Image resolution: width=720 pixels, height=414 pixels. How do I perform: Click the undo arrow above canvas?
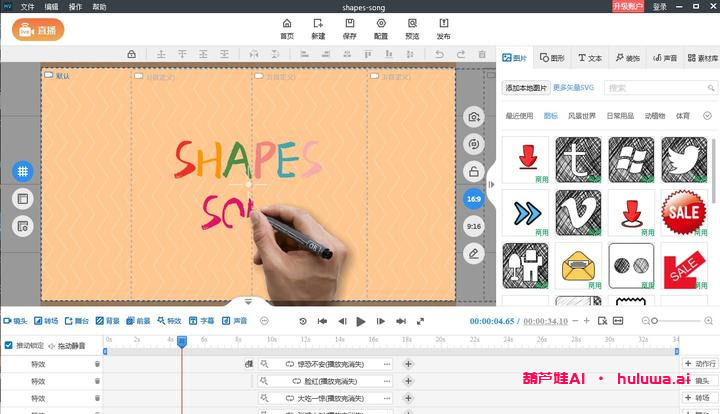pos(439,54)
